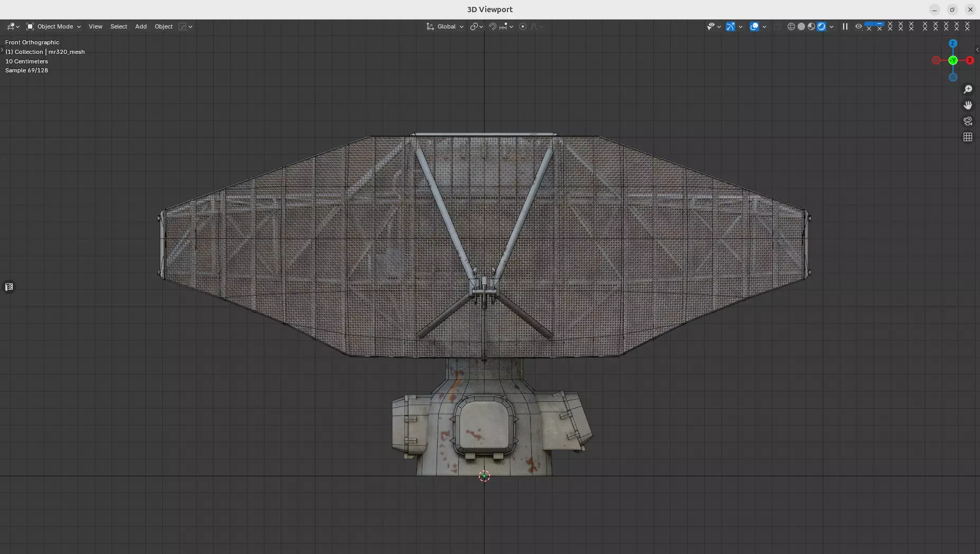Viewport: 980px width, 554px height.
Task: Toggle perspective/orthographic grid icon
Action: pyautogui.click(x=968, y=137)
